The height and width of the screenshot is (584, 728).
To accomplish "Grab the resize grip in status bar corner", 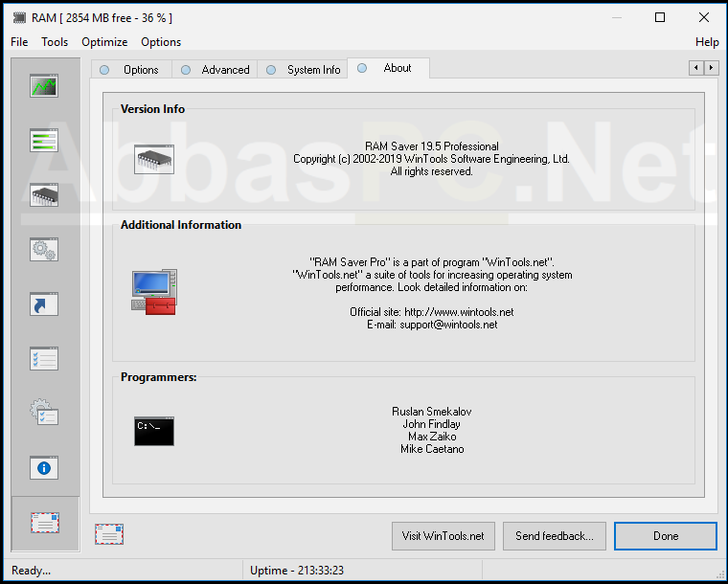I will (719, 574).
